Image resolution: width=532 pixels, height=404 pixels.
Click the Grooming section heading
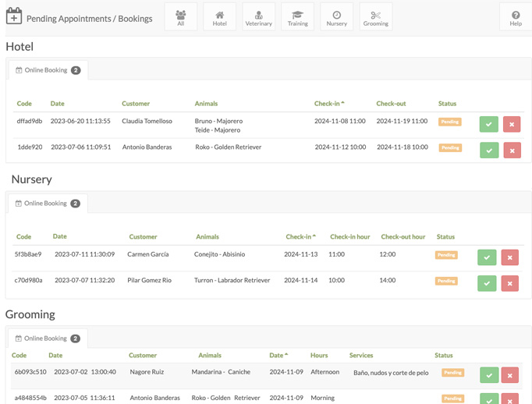coord(30,314)
